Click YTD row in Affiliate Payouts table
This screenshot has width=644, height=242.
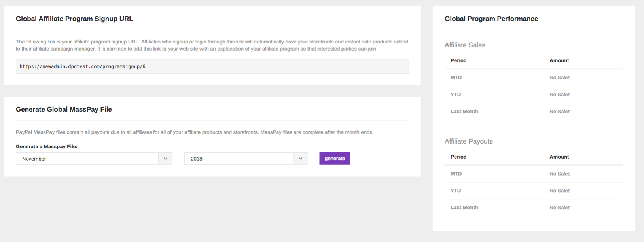(x=534, y=191)
